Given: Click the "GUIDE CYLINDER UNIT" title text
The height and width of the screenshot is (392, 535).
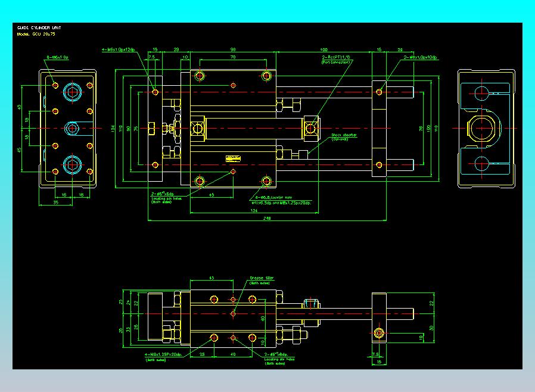Looking at the screenshot, I should click(39, 27).
